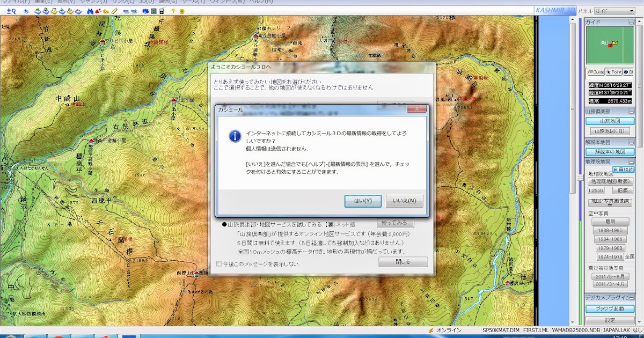Click the right arrow navigation icon
This screenshot has width=644, height=338.
134,11
